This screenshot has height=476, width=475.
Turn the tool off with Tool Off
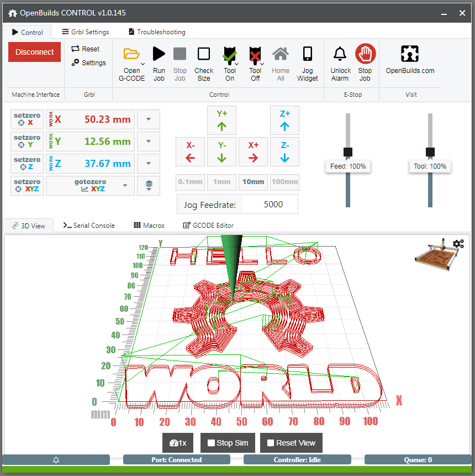click(255, 54)
